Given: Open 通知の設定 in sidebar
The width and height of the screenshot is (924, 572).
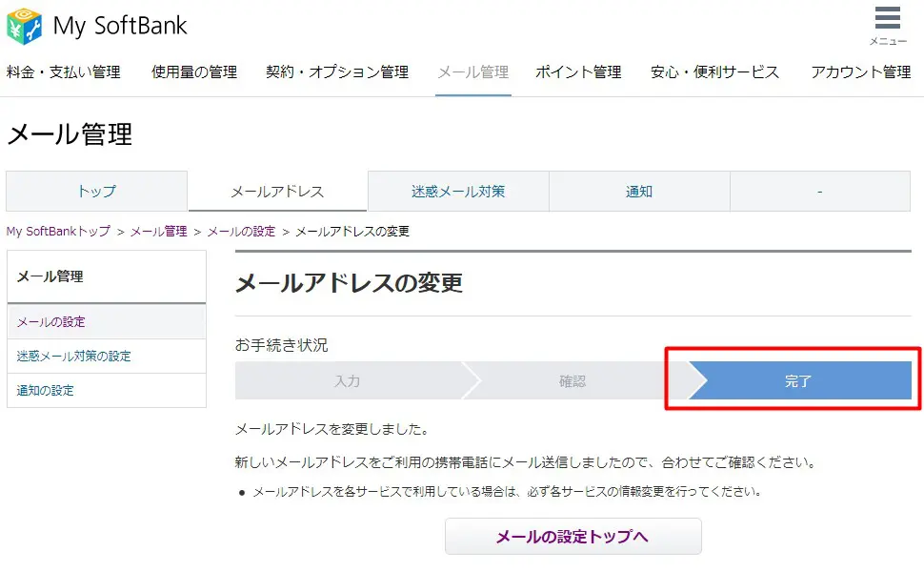Looking at the screenshot, I should coord(46,391).
